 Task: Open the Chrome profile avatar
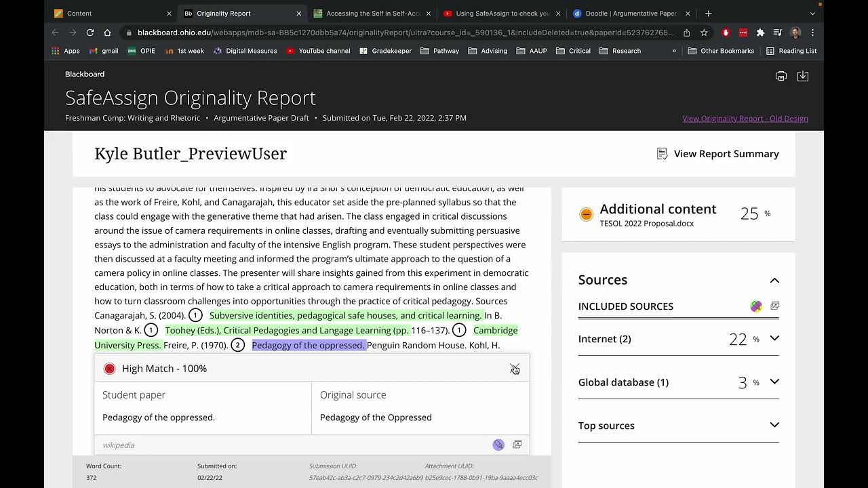(795, 33)
